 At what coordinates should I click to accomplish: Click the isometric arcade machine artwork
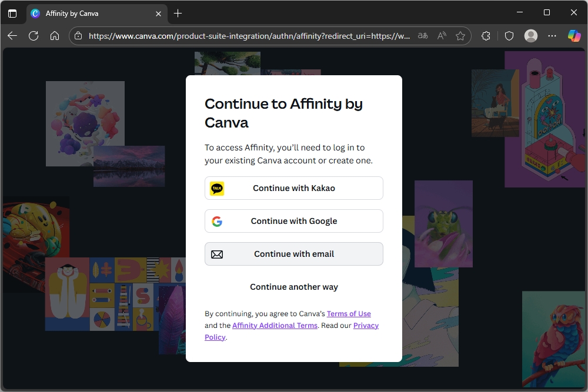point(545,119)
